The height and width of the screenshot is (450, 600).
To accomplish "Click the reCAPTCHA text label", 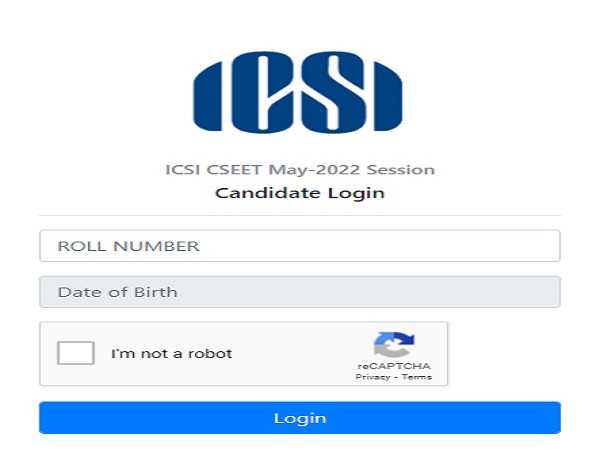I will tap(393, 366).
